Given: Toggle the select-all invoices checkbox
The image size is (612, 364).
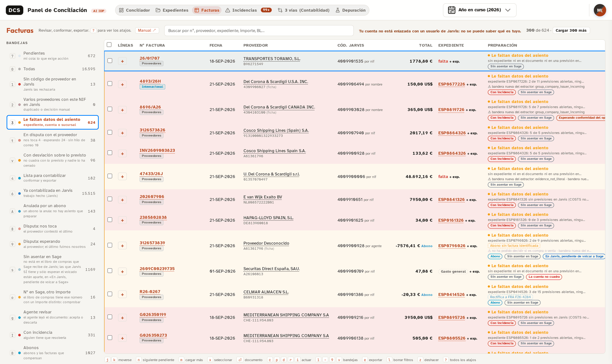Looking at the screenshot, I should 109,45.
